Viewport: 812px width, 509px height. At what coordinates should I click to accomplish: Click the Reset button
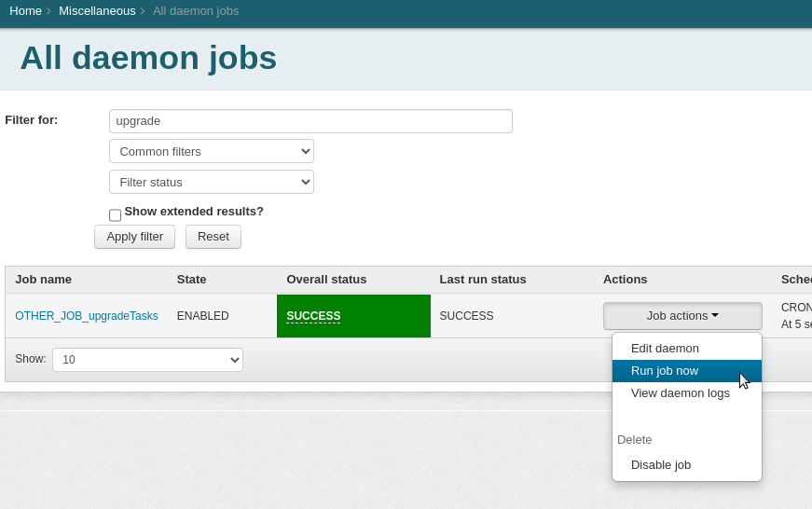point(213,237)
